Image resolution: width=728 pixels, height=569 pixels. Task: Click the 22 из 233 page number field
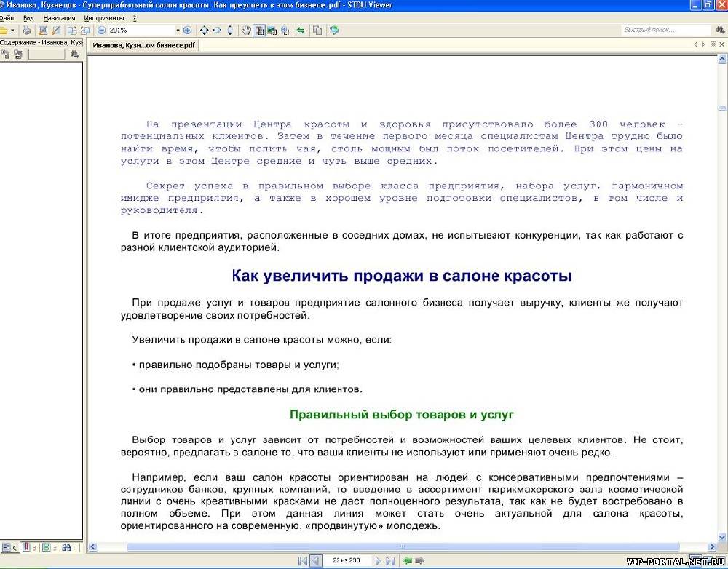(347, 561)
